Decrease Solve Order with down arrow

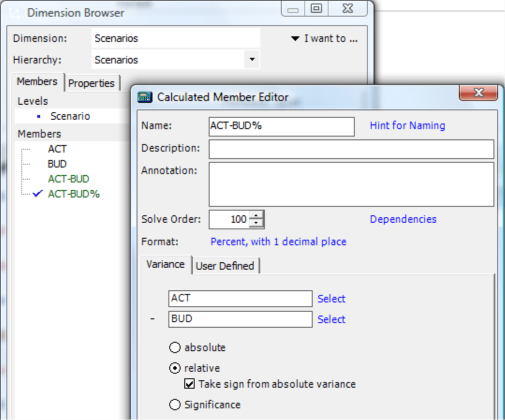[256, 223]
